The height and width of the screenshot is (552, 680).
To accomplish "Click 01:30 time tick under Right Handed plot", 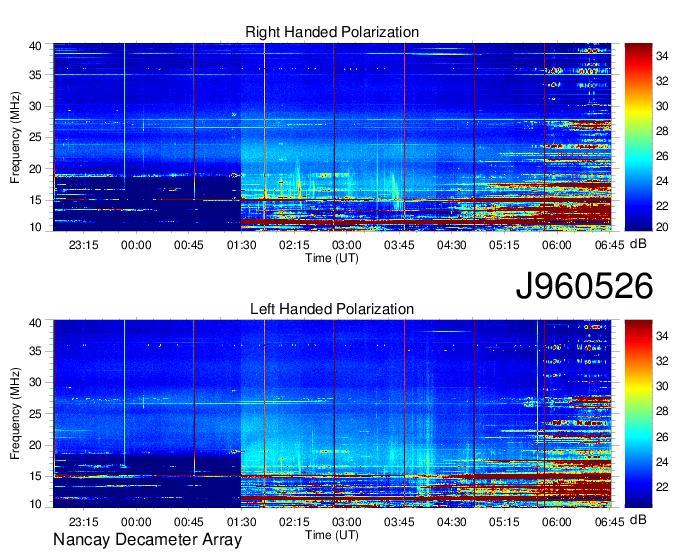I will [x=242, y=245].
